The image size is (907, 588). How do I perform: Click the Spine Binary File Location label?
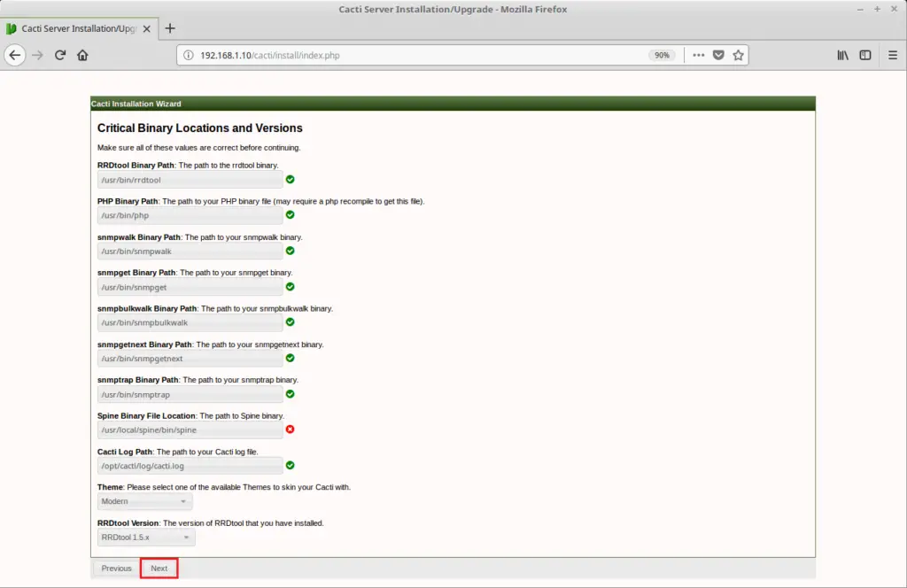coord(146,415)
